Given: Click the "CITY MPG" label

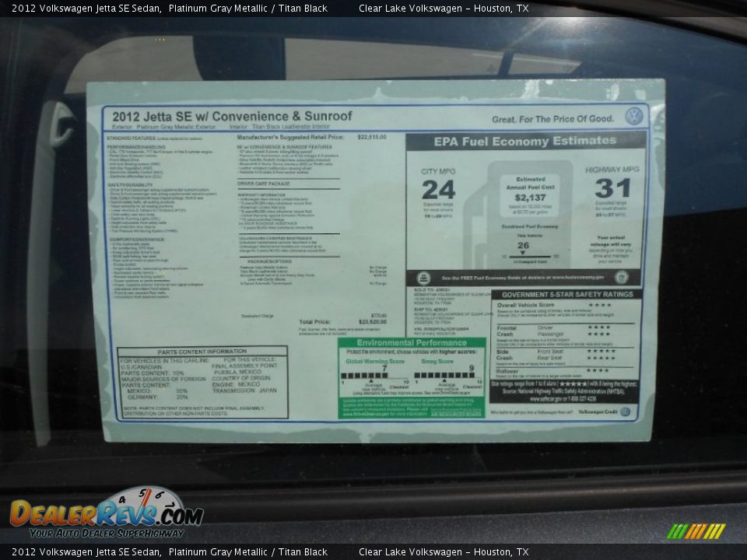Looking at the screenshot, I should pos(438,171).
